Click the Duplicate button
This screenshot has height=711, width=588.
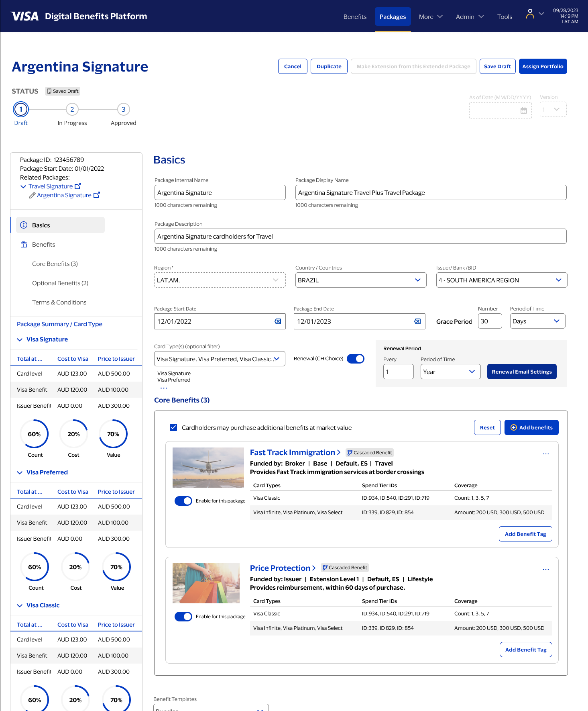(x=329, y=66)
